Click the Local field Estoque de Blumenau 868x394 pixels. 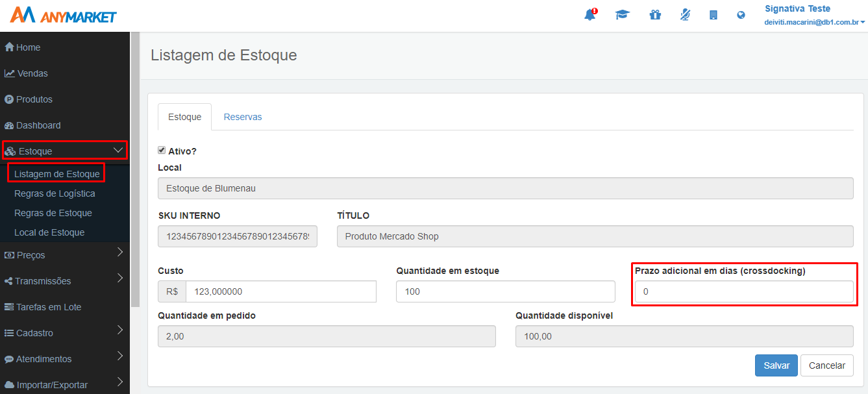pyautogui.click(x=506, y=188)
